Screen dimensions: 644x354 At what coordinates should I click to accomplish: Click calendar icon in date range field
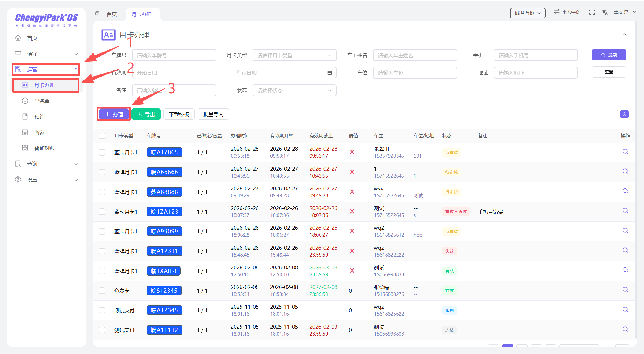click(x=329, y=73)
